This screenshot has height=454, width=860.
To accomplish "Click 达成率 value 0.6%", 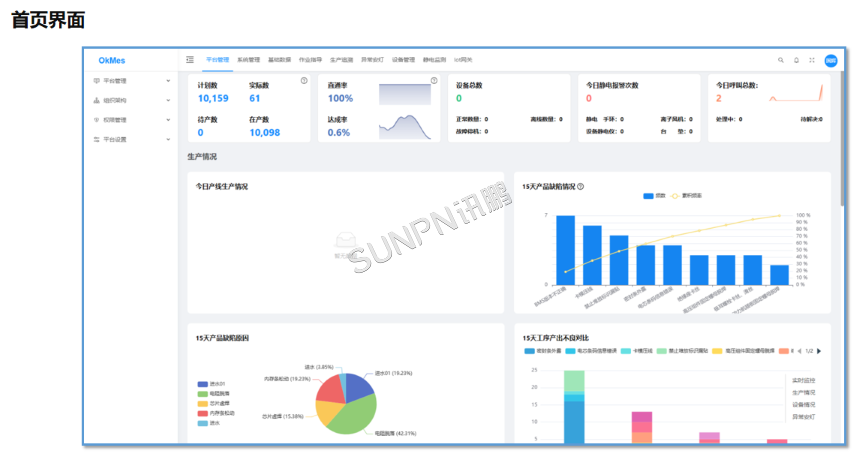I will 339,133.
